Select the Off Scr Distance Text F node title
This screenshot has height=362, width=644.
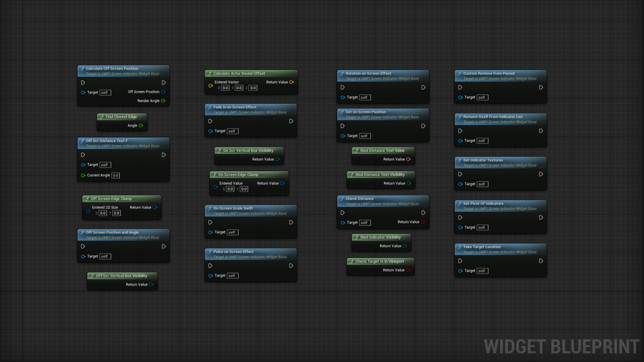coord(107,141)
